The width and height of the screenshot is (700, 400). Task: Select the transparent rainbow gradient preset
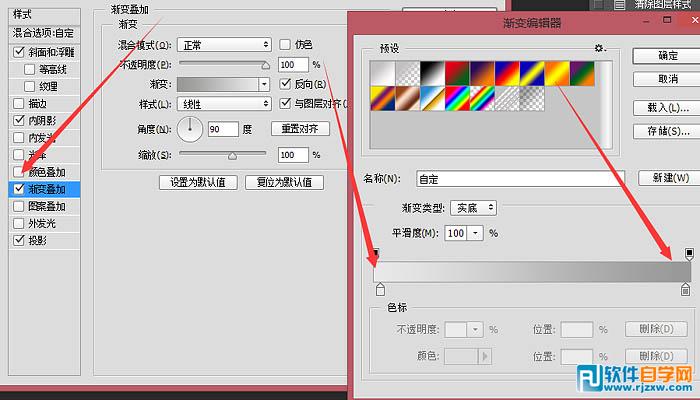tap(483, 99)
